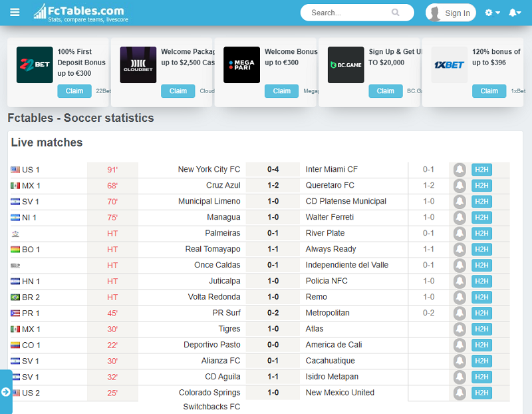Open the hamburger menu icon
The image size is (532, 414).
point(15,13)
